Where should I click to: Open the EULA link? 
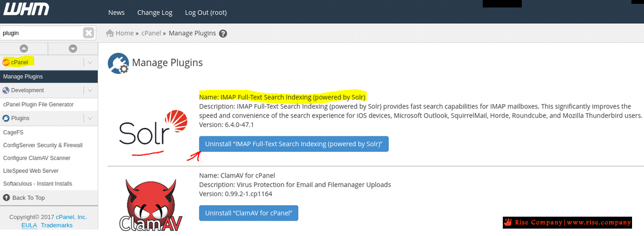[x=30, y=225]
